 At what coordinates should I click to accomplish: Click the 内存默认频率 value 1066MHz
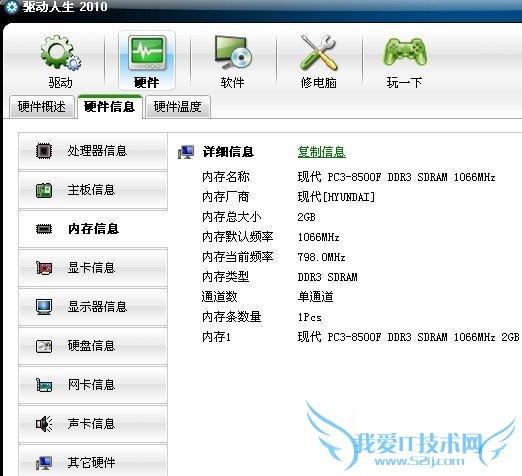tap(318, 237)
